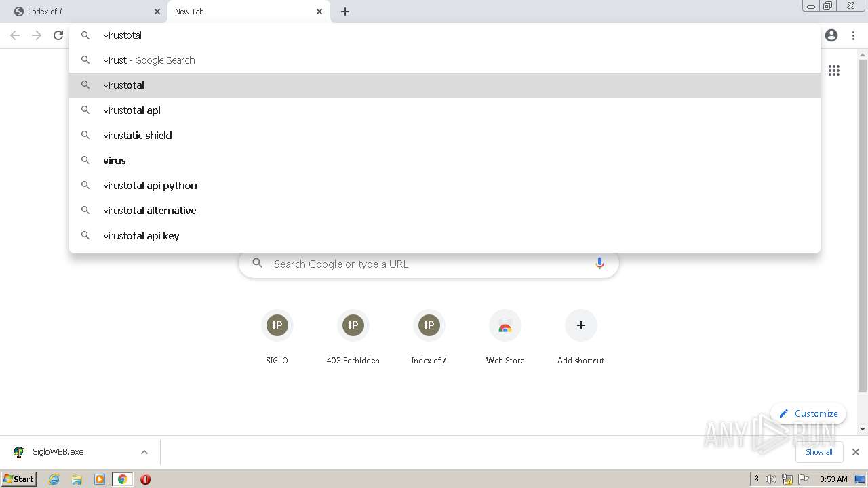
Task: Open the volume speaker tray icon
Action: pos(771,479)
